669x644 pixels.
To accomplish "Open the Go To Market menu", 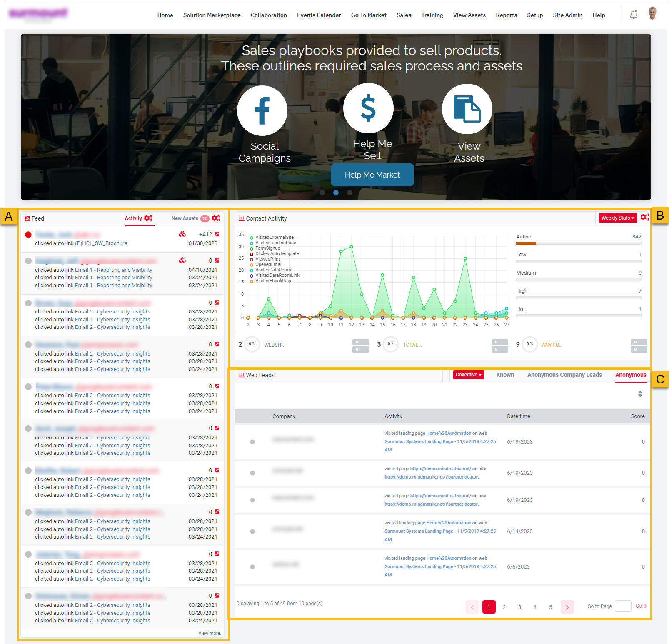I will [369, 15].
